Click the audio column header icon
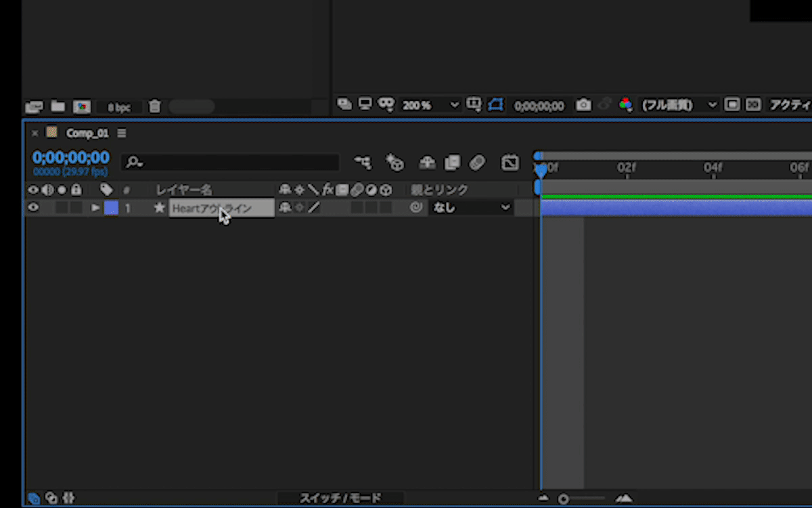 [47, 190]
